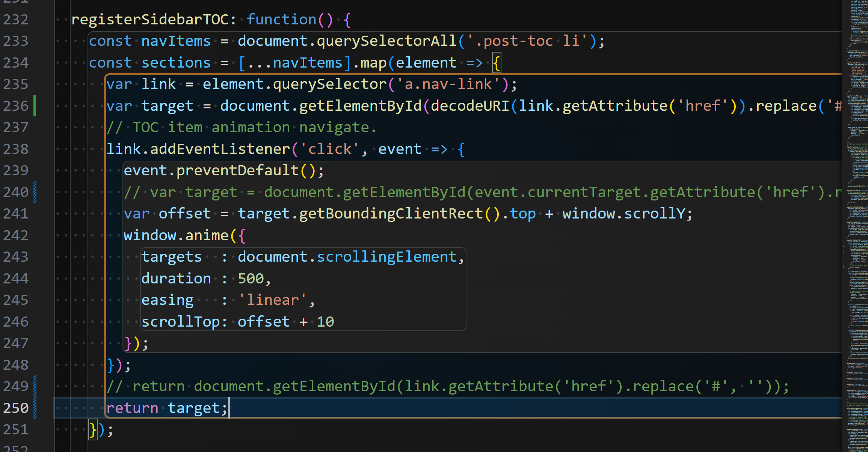Click the '.post-toc li' selector string
Screen dimensions: 868x452
527,41
